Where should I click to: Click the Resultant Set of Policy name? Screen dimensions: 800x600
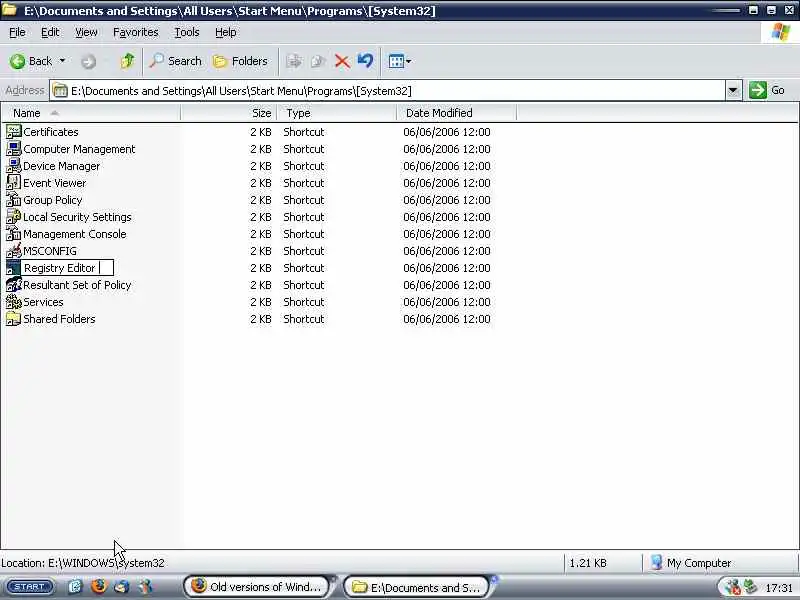pos(77,285)
